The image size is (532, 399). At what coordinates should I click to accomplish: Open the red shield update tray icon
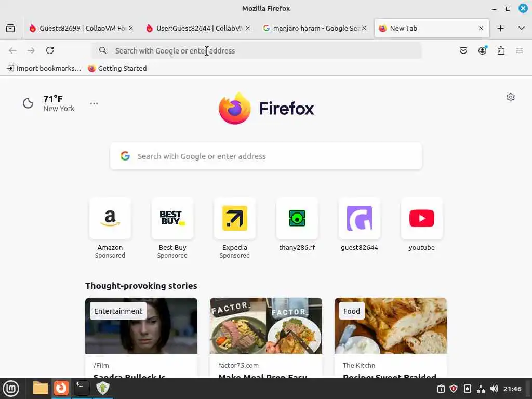click(x=454, y=389)
